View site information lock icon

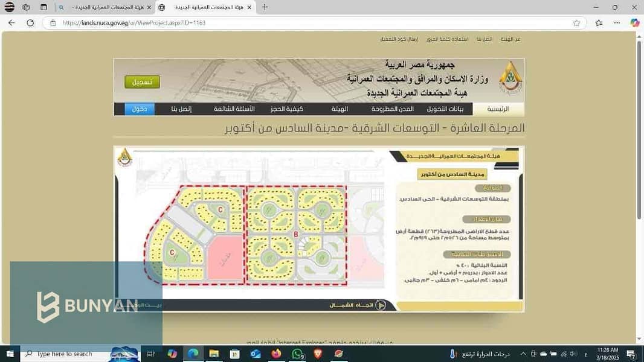coord(53,23)
